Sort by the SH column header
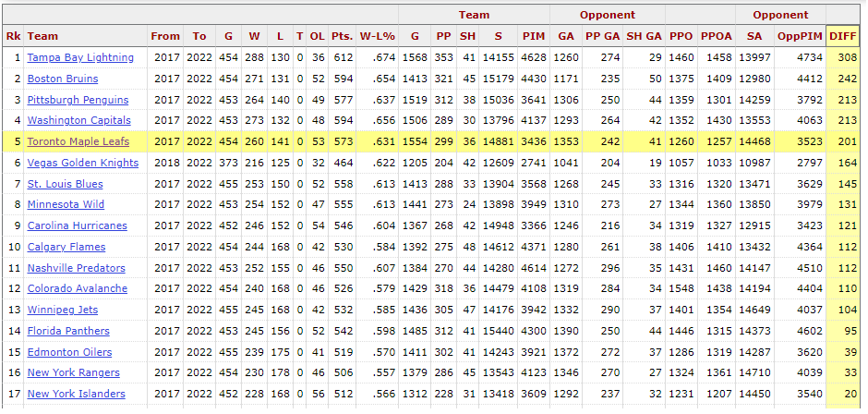The image size is (868, 414). [x=467, y=36]
